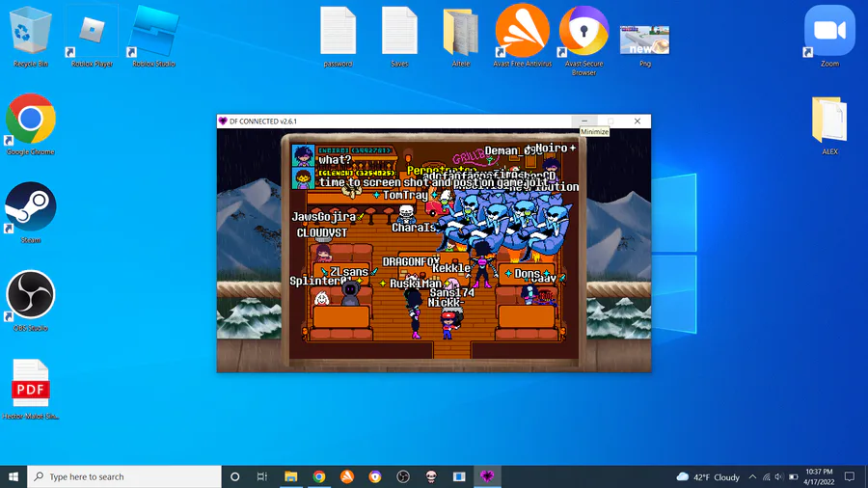Image resolution: width=868 pixels, height=488 pixels.
Task: Select the Hector Malot PDF file
Action: pos(31,390)
